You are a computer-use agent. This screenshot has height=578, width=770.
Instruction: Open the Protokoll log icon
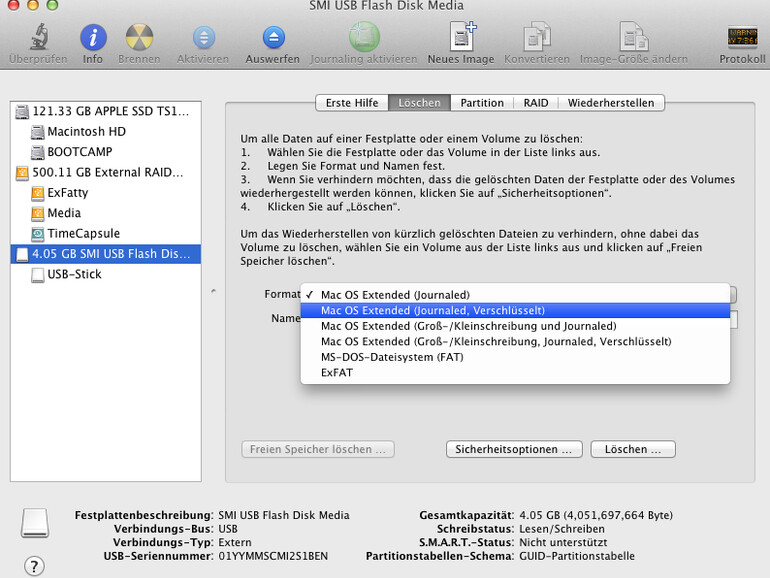pos(742,37)
